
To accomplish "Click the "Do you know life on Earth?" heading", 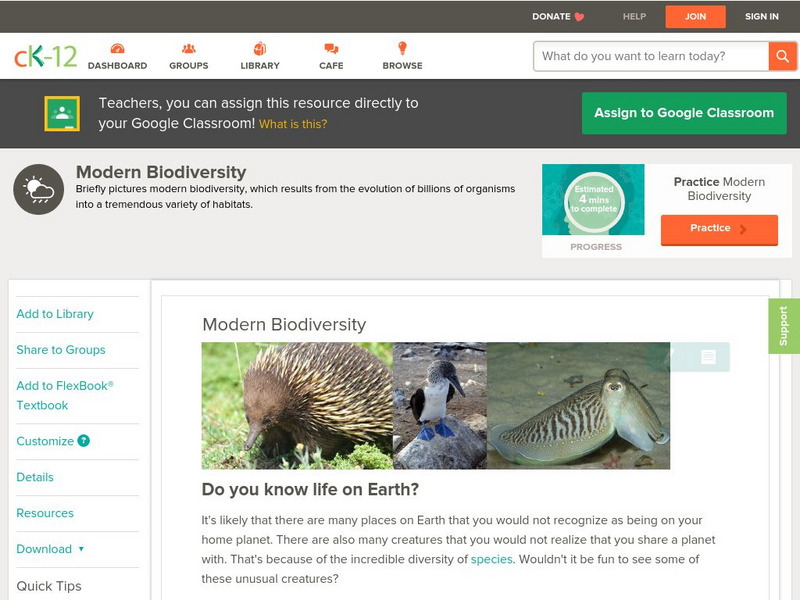I will click(310, 489).
